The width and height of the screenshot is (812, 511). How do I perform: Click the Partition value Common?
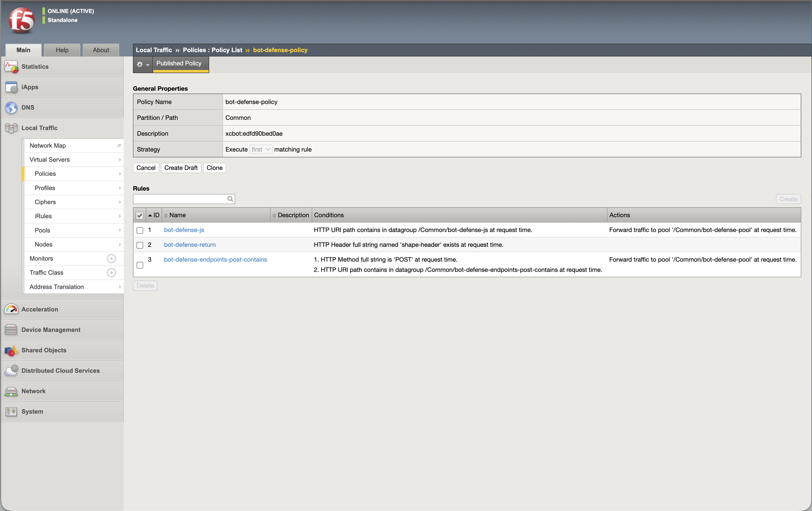point(238,118)
